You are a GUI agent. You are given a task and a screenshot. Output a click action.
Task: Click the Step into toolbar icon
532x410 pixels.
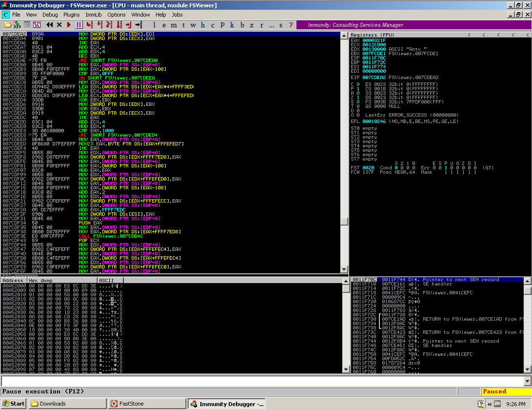pyautogui.click(x=90, y=25)
